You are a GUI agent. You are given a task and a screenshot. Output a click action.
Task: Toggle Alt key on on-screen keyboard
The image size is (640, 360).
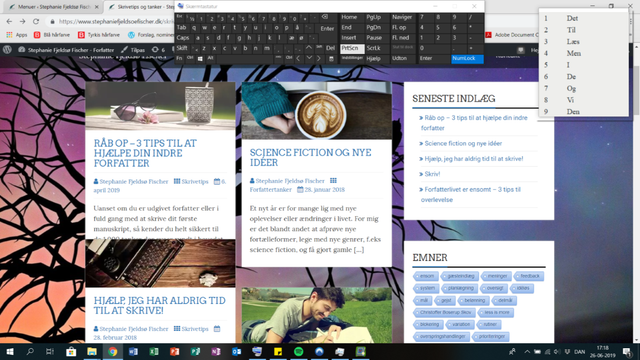(211, 59)
